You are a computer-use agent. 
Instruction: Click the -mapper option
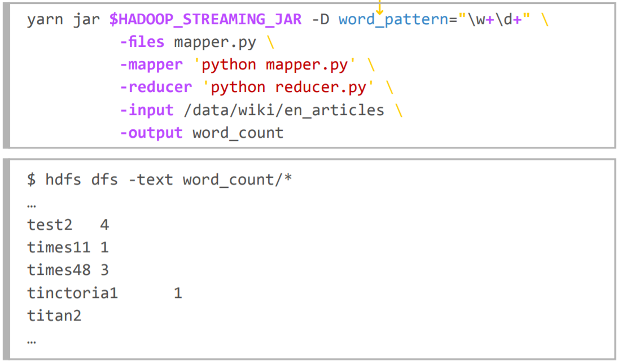click(151, 65)
